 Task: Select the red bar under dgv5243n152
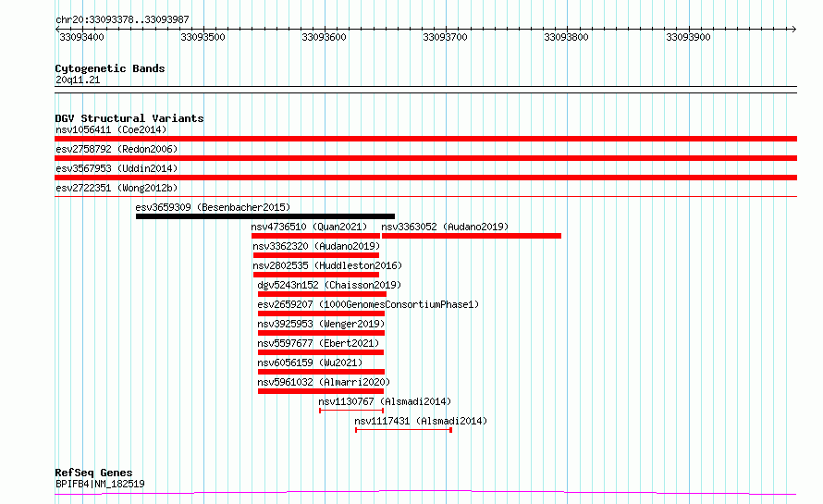pos(323,294)
